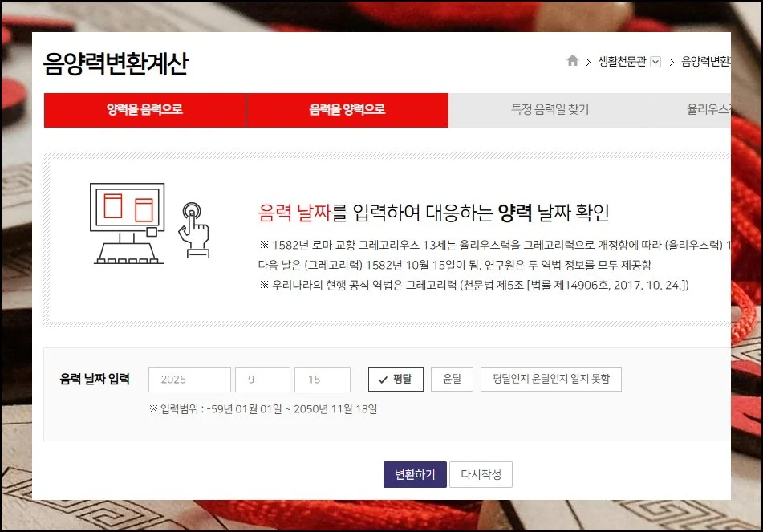Click the 다시작성 reset button
Screen dimensions: 763x532
481,475
